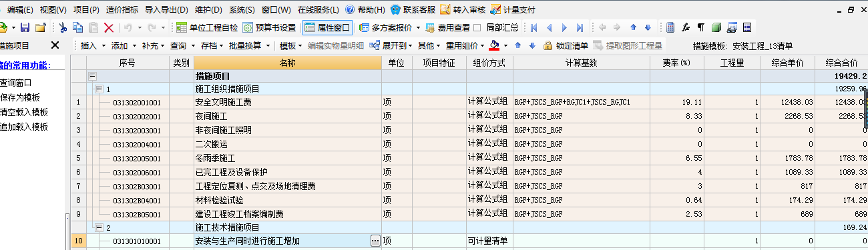Screen dimensions: 868x250
Task: Toggle the 属性窗口 panel button
Action: pos(327,27)
